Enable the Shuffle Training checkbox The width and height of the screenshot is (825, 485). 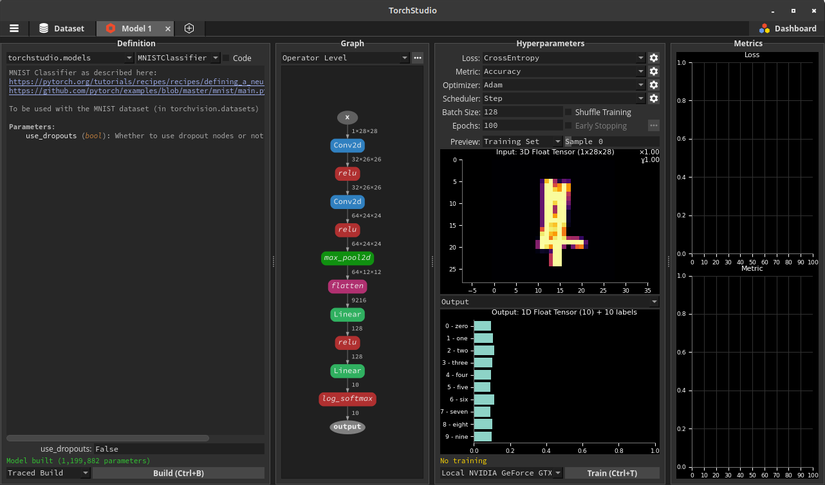pos(569,112)
